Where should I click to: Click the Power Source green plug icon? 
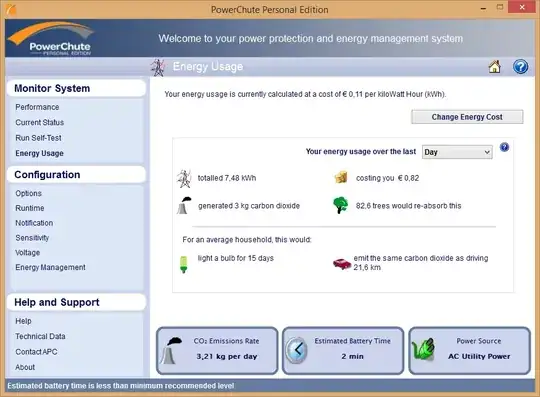(424, 349)
